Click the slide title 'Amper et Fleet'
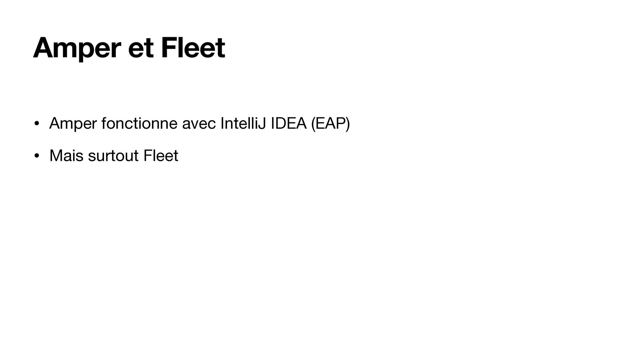The width and height of the screenshot is (644, 362). click(x=129, y=48)
